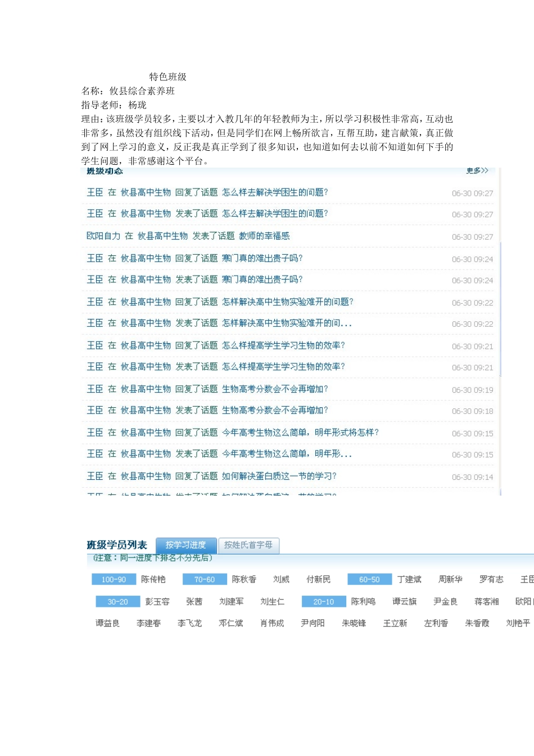Select student 朱香霞
Screen dimensions: 534x756
pos(477,623)
